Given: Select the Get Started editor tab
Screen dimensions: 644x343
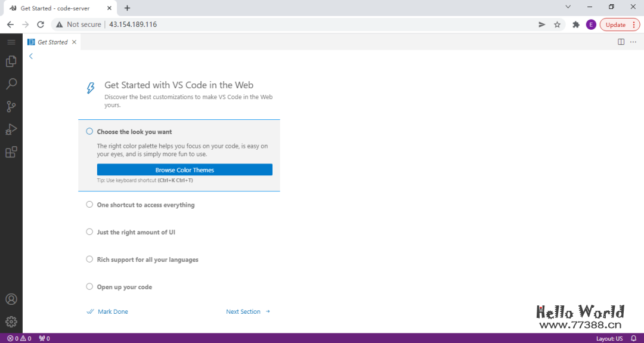Looking at the screenshot, I should 52,42.
